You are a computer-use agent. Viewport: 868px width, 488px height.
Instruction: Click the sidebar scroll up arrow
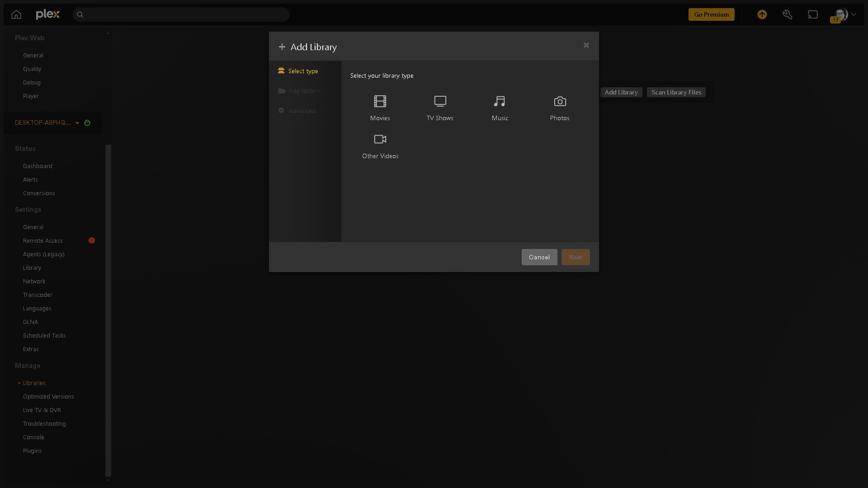[108, 33]
